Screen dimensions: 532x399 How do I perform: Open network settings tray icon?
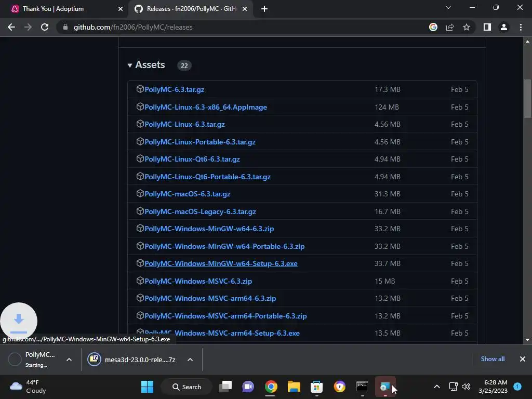point(453,387)
